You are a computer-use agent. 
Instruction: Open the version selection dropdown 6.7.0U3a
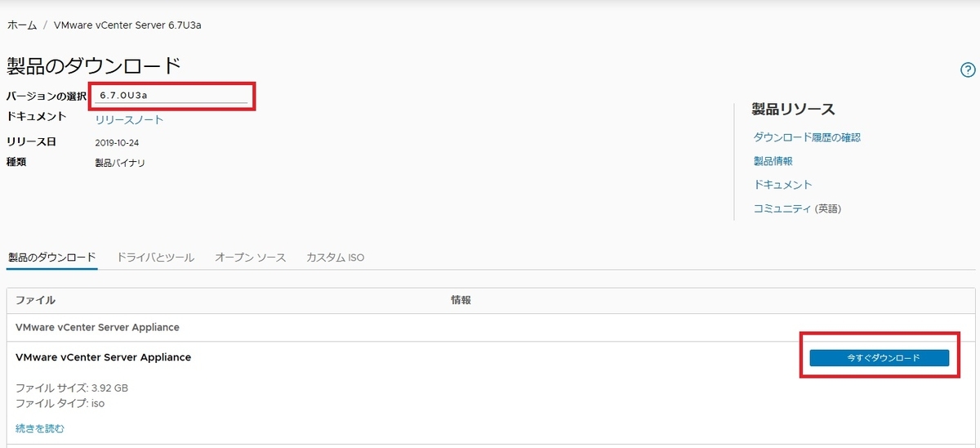[172, 96]
